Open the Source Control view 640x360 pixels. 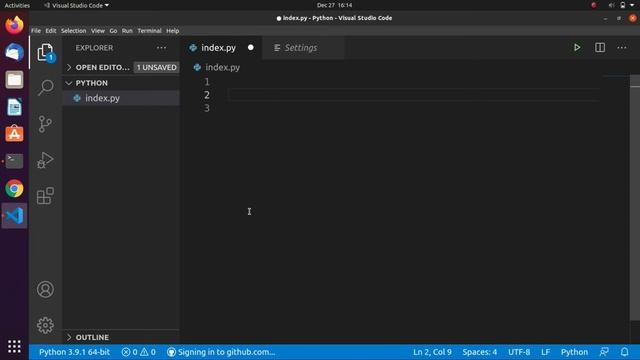(x=45, y=124)
